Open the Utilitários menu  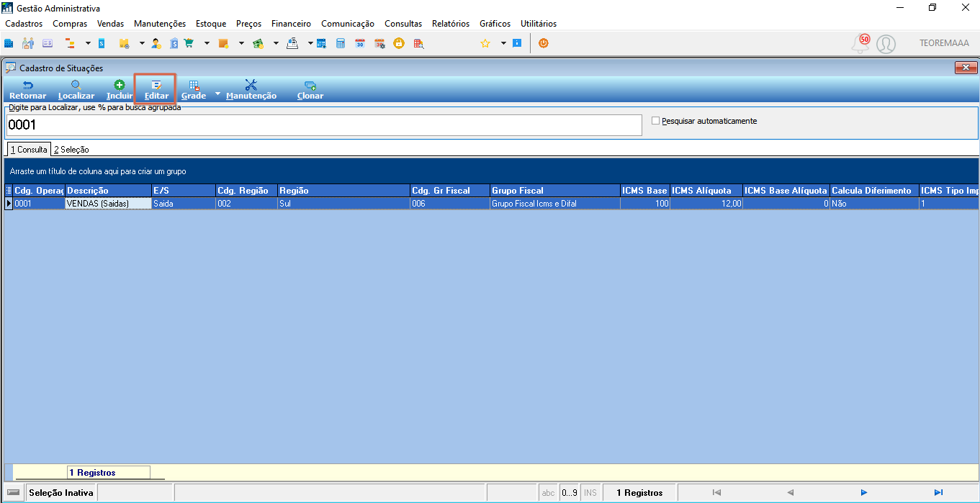pyautogui.click(x=539, y=24)
